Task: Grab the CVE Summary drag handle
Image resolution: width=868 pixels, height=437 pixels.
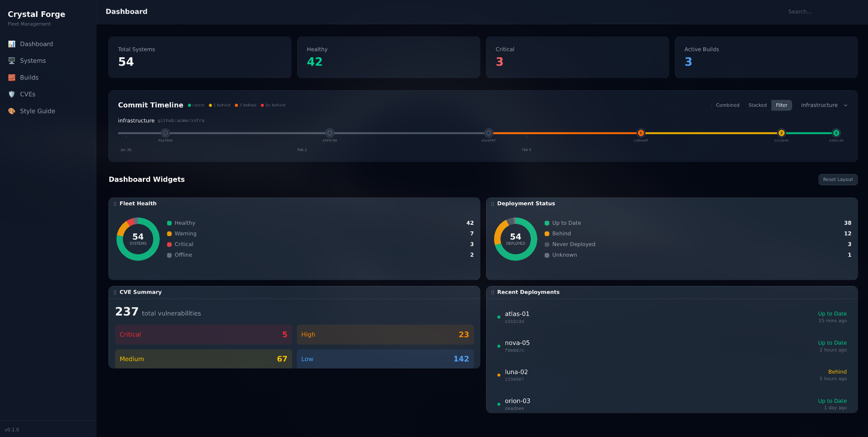Action: [x=115, y=292]
